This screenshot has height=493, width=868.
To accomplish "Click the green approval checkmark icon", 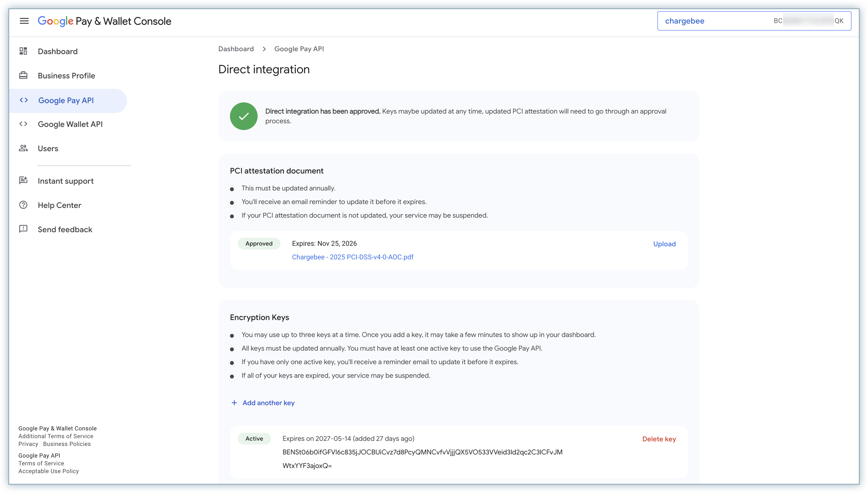I will point(244,116).
